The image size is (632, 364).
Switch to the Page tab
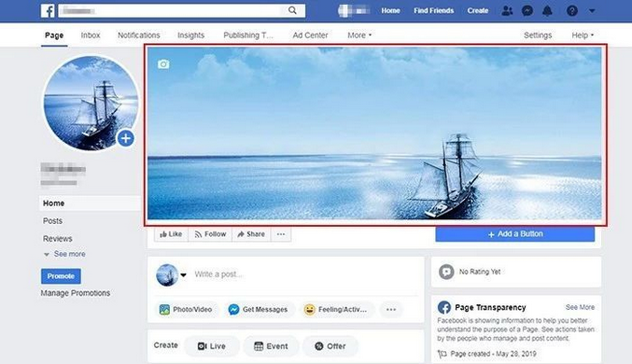54,35
